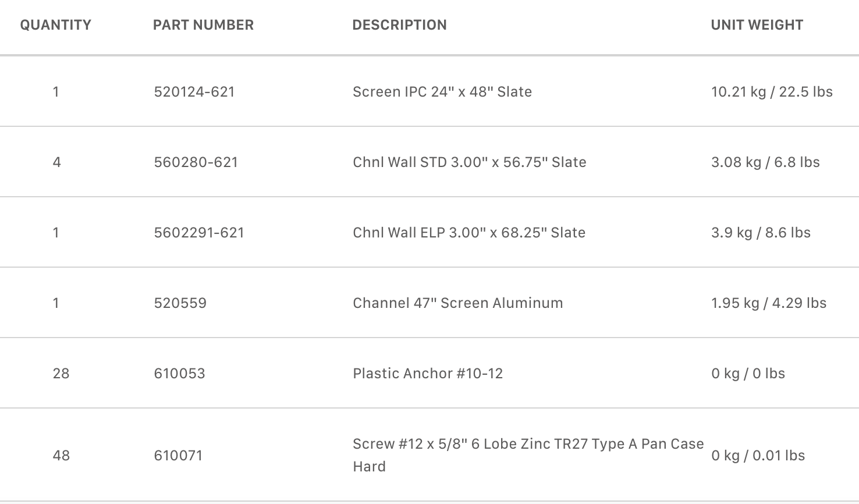Screen dimensions: 859x504
Task: Click the 10.21 kg / 22.5 lbs weight
Action: tap(772, 92)
